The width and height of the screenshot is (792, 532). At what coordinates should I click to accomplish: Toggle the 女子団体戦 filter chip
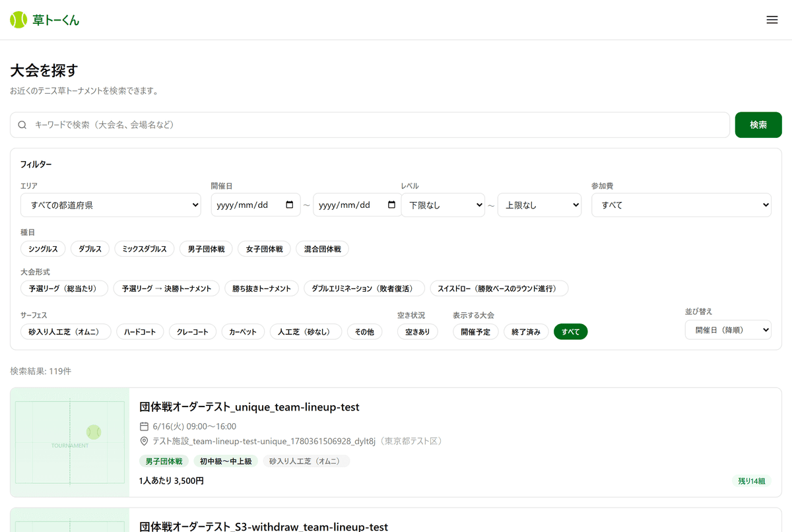[x=264, y=249]
